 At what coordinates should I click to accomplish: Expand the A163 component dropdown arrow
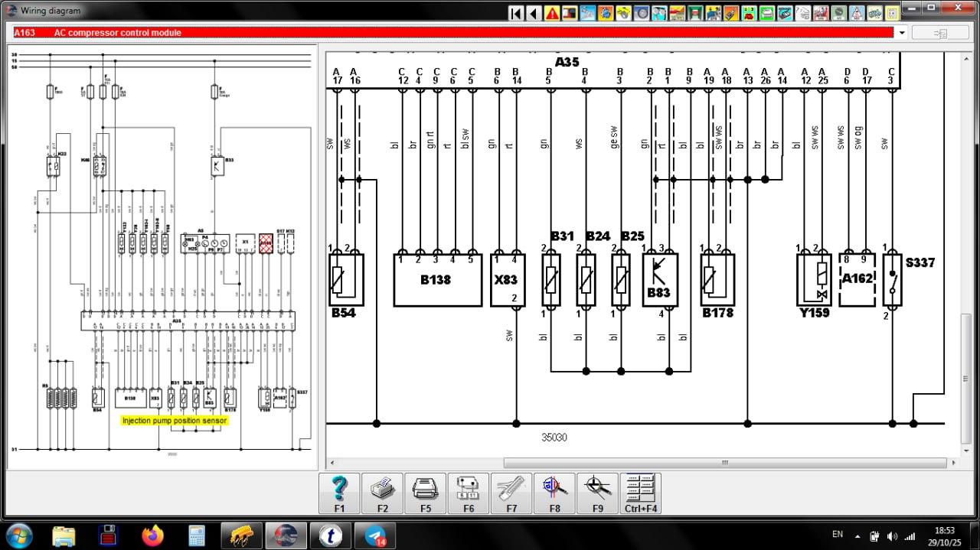902,33
